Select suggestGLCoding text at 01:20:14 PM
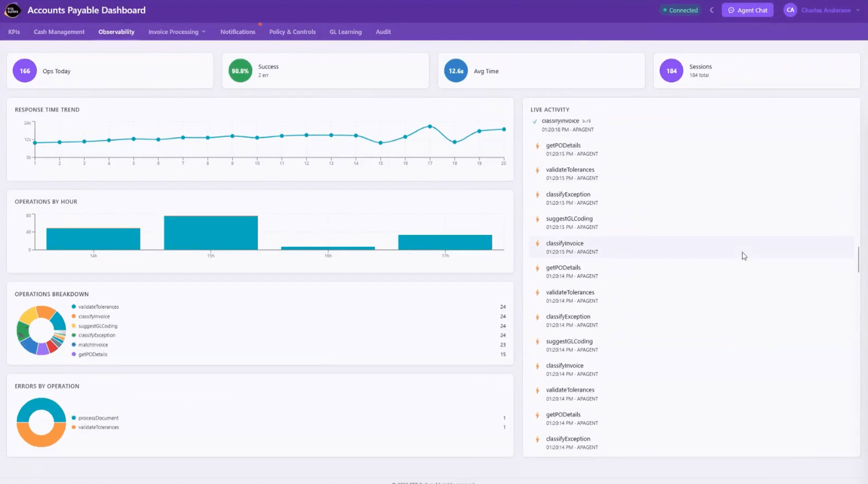The height and width of the screenshot is (484, 868). pos(569,341)
